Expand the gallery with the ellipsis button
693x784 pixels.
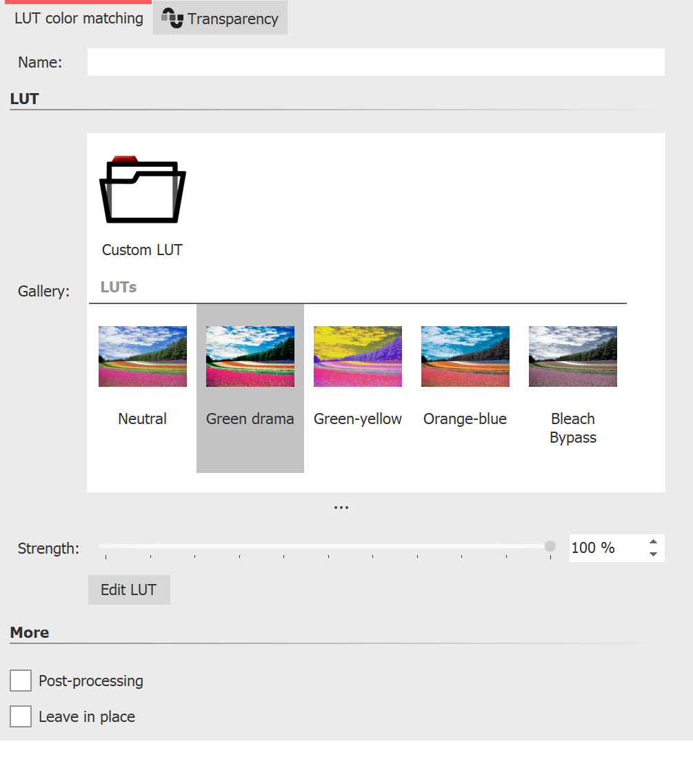[341, 507]
